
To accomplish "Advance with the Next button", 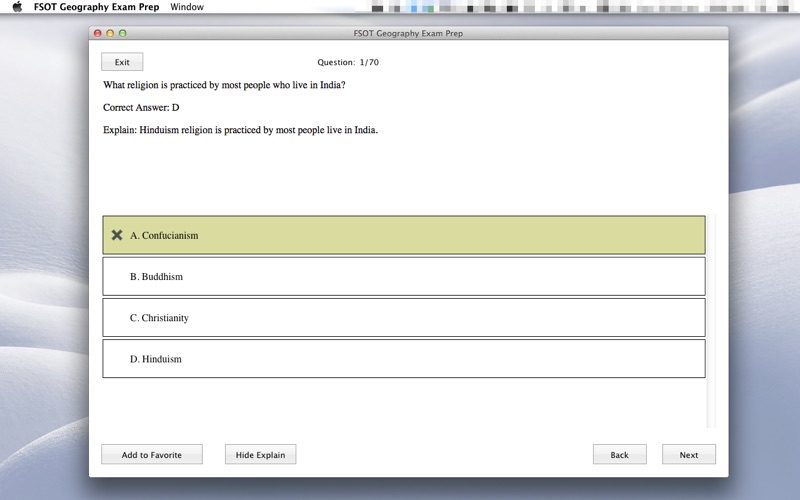I will pyautogui.click(x=689, y=454).
